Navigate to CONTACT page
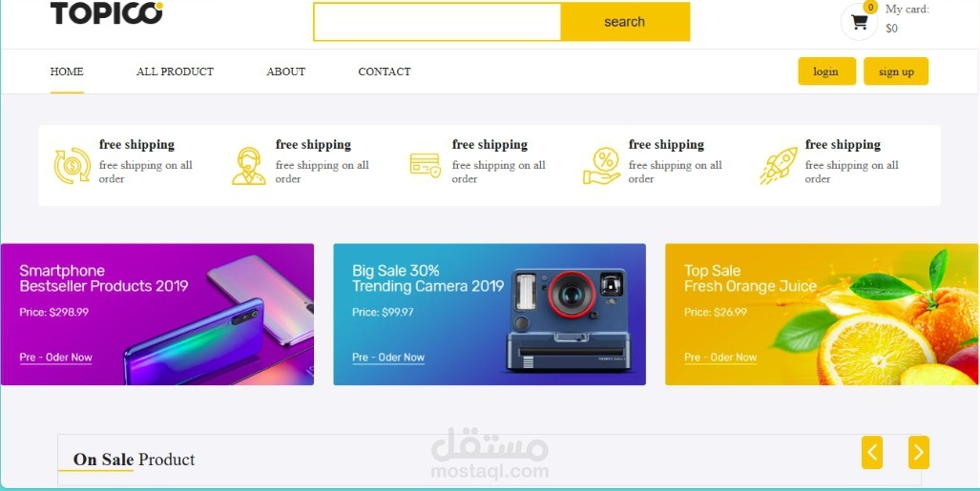 (385, 72)
